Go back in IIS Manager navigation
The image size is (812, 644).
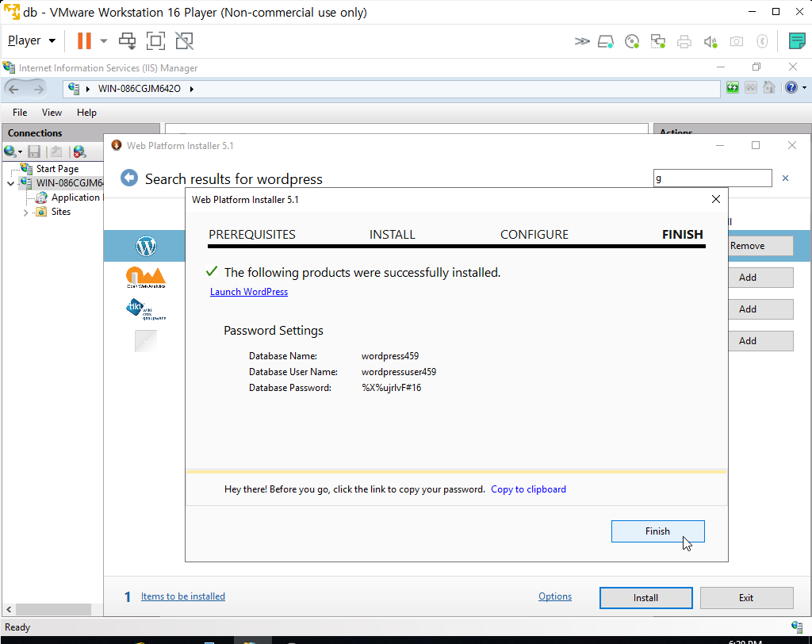(14, 89)
